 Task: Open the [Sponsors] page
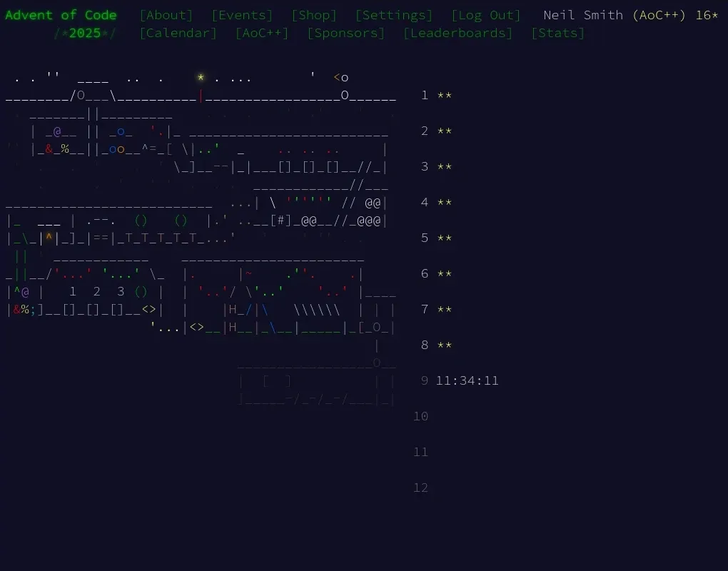tap(345, 33)
